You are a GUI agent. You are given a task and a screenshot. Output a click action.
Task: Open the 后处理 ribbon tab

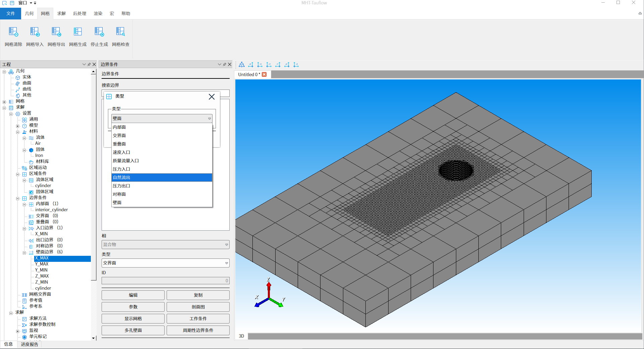click(79, 13)
